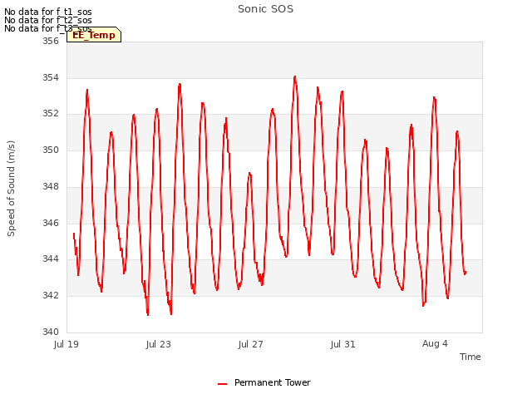Click the 346 y-axis tick label

[x=51, y=223]
